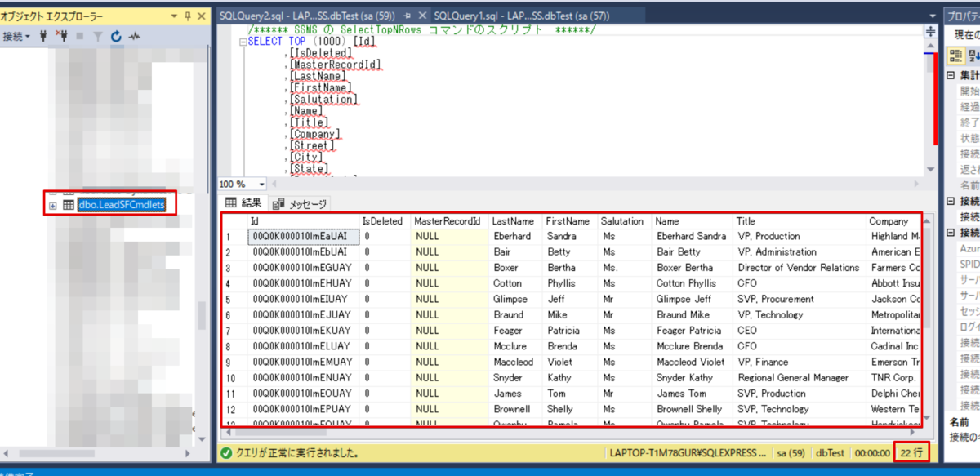Viewport: 980px width, 476px height.
Task: Click the 22 行 row count in status bar
Action: [911, 452]
